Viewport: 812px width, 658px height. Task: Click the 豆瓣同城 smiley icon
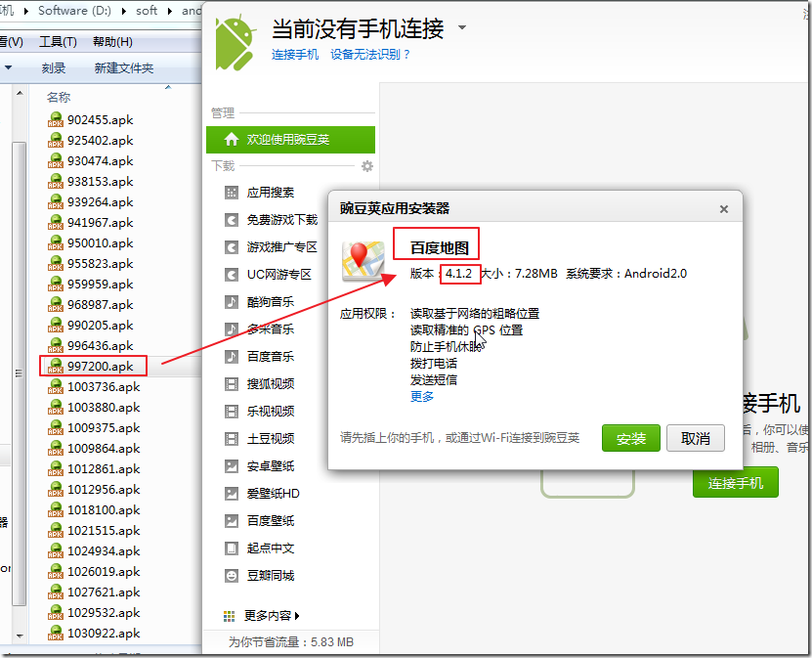click(232, 576)
